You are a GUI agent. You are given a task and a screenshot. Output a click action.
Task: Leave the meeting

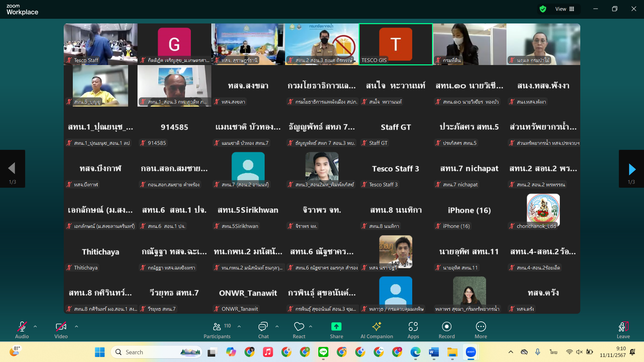coord(623,330)
